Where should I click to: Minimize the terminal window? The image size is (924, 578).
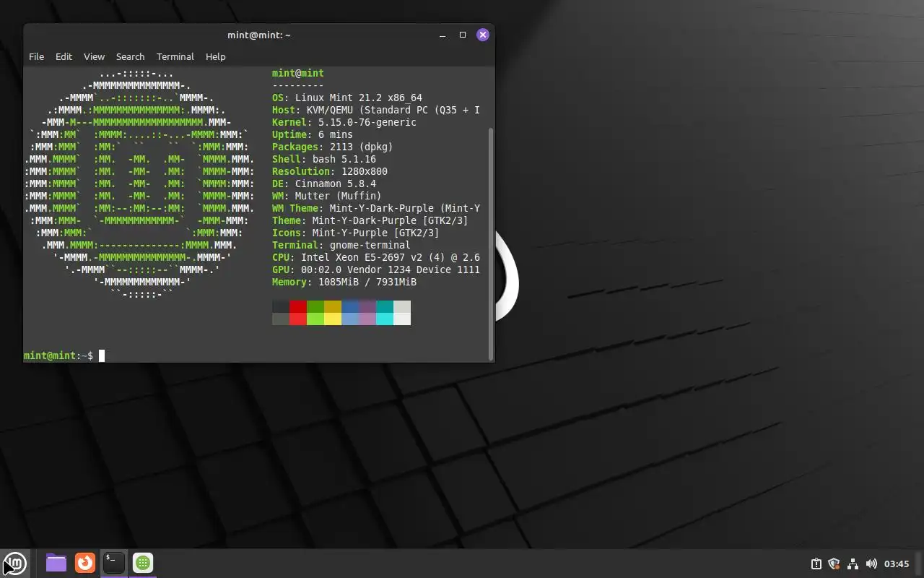coord(443,35)
